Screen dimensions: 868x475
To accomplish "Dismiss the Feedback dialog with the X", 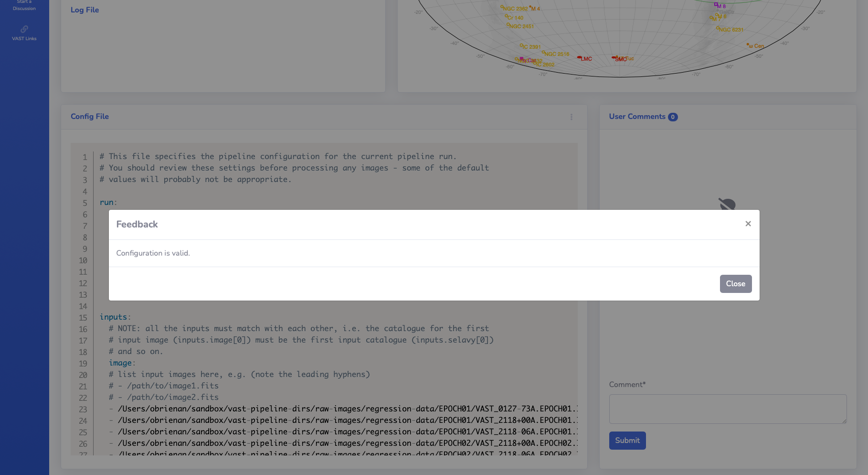I will [748, 224].
